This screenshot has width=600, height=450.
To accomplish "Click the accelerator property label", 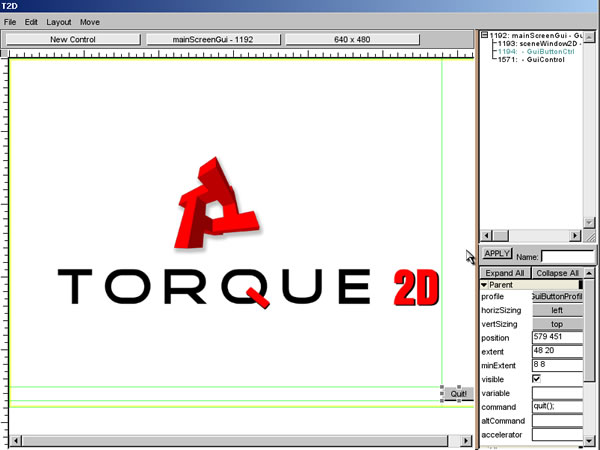I will [x=502, y=435].
